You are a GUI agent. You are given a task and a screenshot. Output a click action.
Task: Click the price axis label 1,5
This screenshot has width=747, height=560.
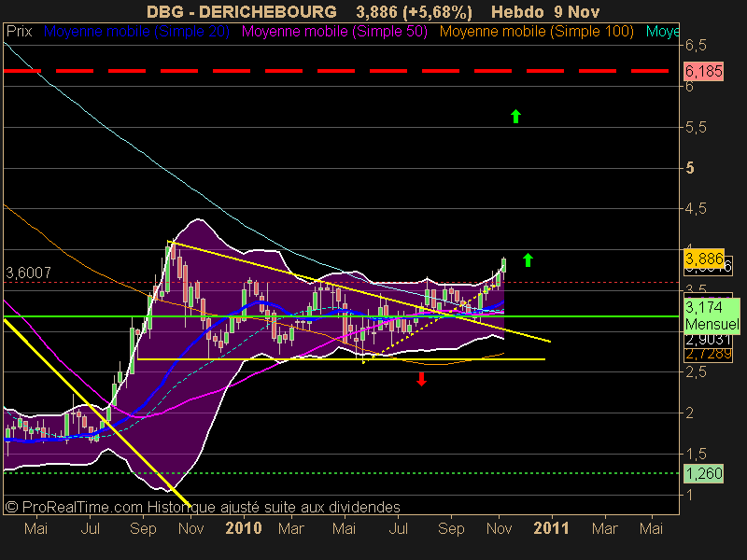[x=696, y=454]
